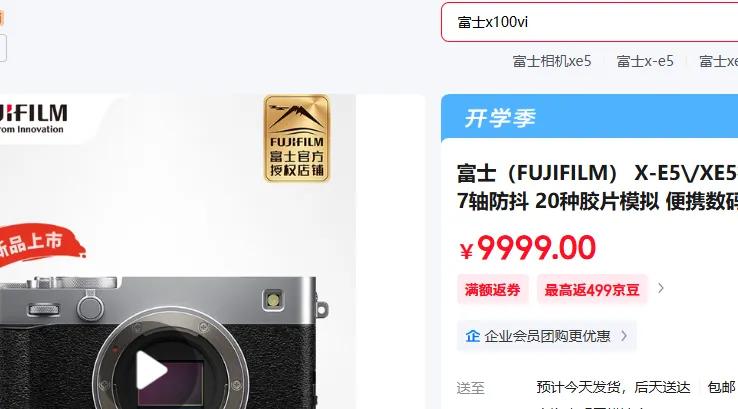This screenshot has height=409, width=738.
Task: Expand 企业会员团购更优惠 arrow
Action: tap(624, 336)
